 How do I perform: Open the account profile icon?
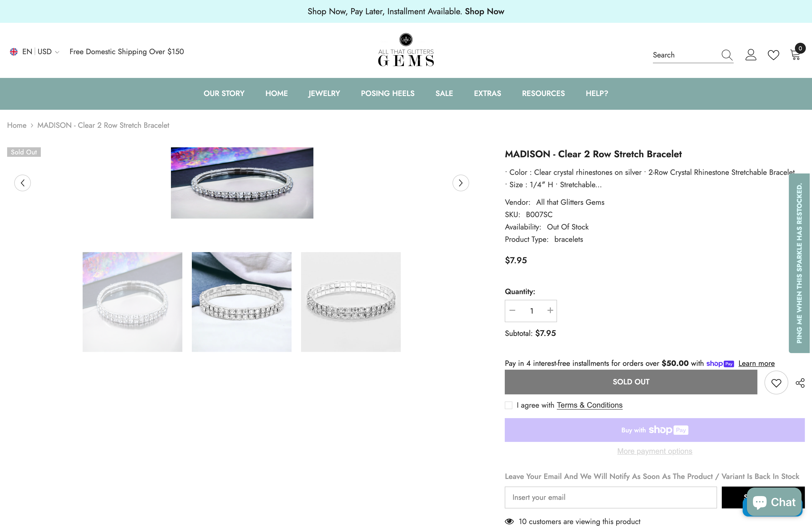point(751,55)
